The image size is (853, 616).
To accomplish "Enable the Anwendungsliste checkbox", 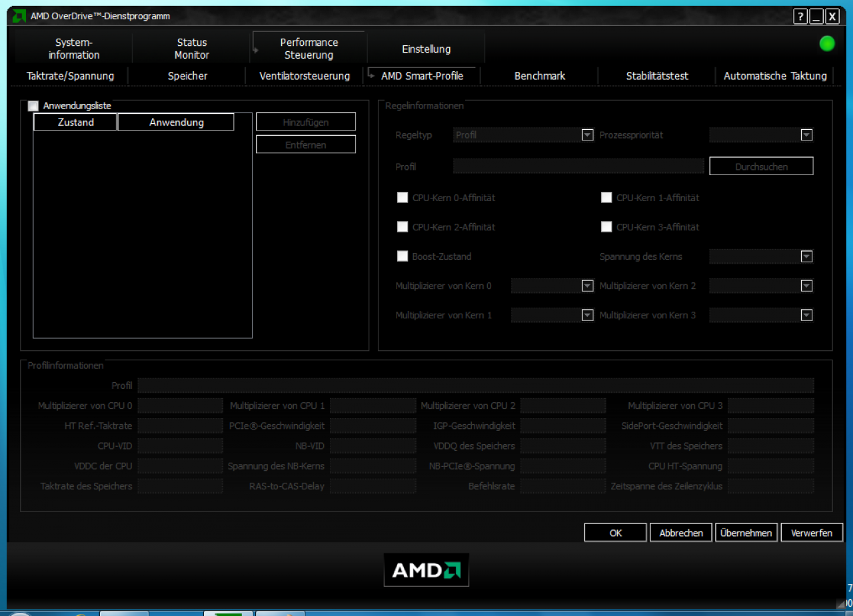I will 33,106.
